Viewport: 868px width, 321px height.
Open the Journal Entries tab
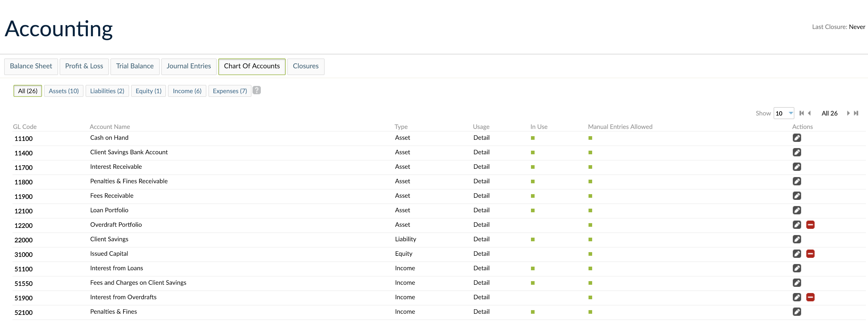(x=189, y=66)
